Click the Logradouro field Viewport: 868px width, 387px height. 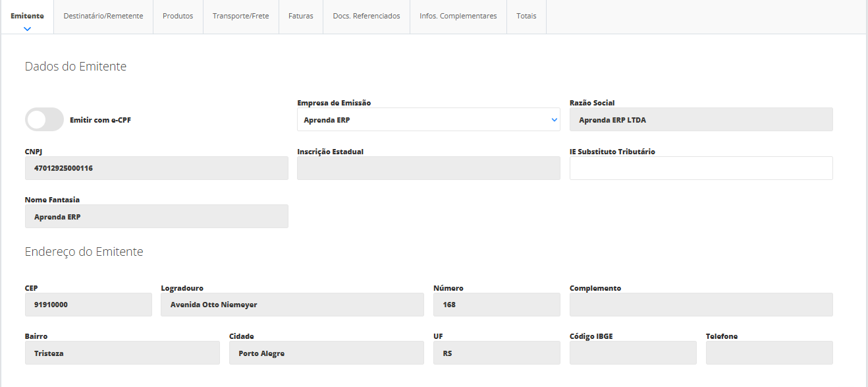tap(292, 305)
